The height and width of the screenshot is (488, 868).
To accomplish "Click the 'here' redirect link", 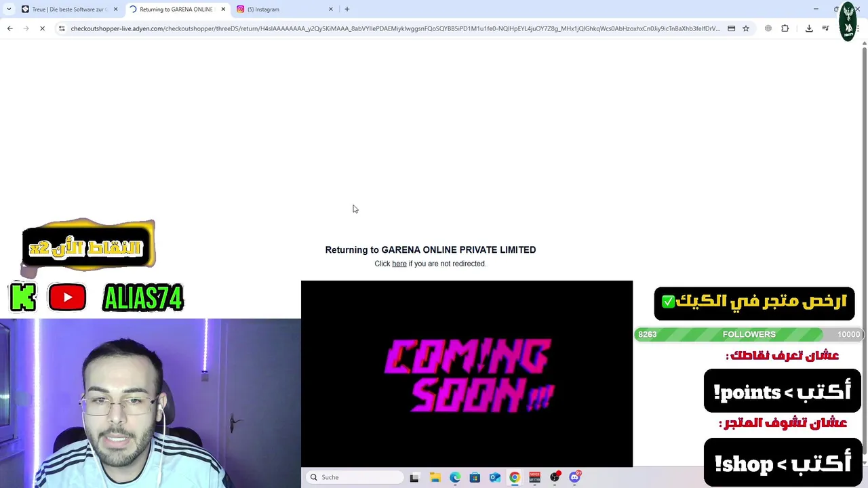I will coord(399,264).
